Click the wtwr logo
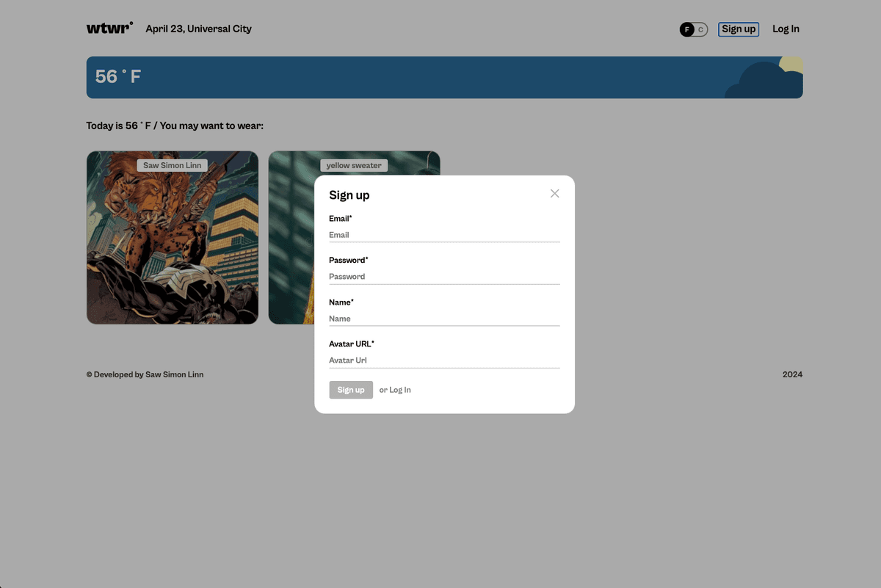This screenshot has height=588, width=881. click(110, 28)
